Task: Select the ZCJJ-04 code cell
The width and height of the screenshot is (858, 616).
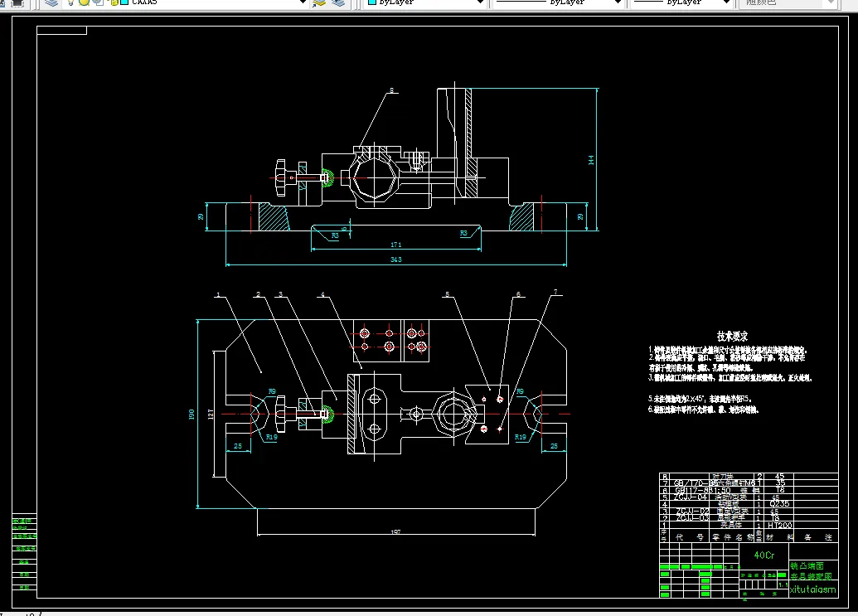Action: [691, 497]
